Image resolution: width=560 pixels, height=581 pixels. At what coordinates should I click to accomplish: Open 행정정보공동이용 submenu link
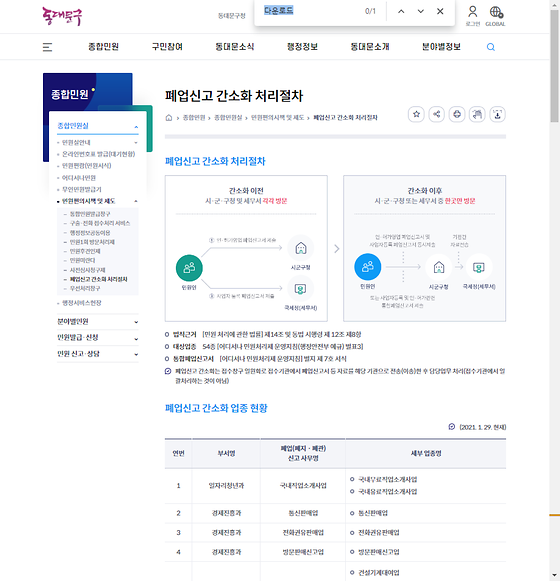[x=90, y=233]
